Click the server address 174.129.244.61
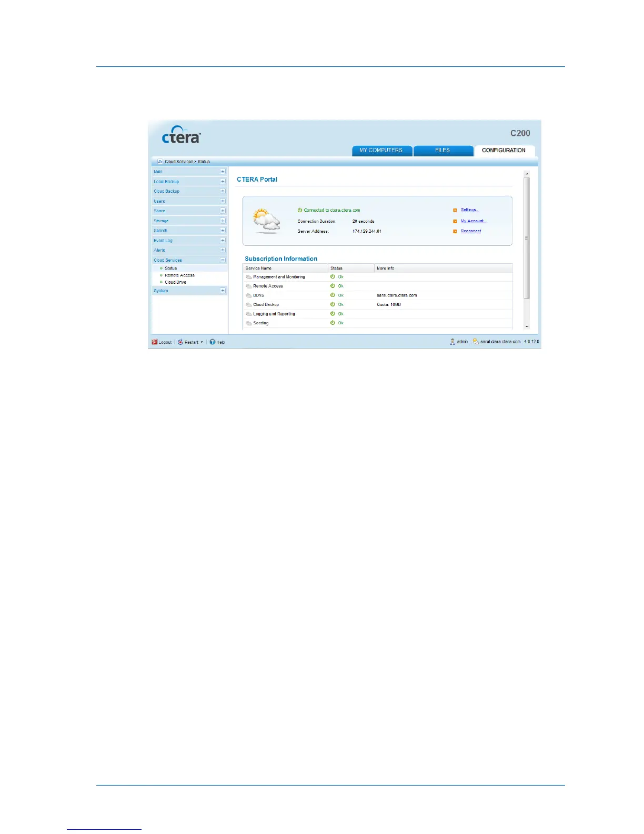 (367, 232)
